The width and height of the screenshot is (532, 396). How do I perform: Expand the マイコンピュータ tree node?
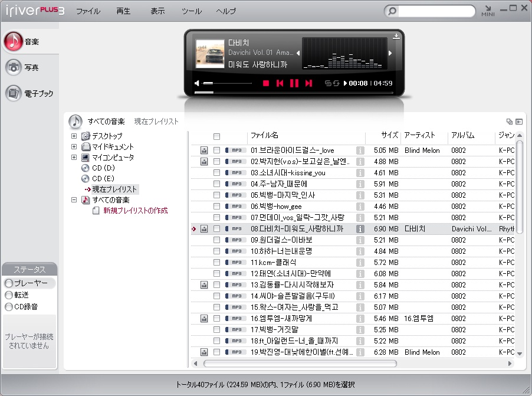[x=74, y=157]
